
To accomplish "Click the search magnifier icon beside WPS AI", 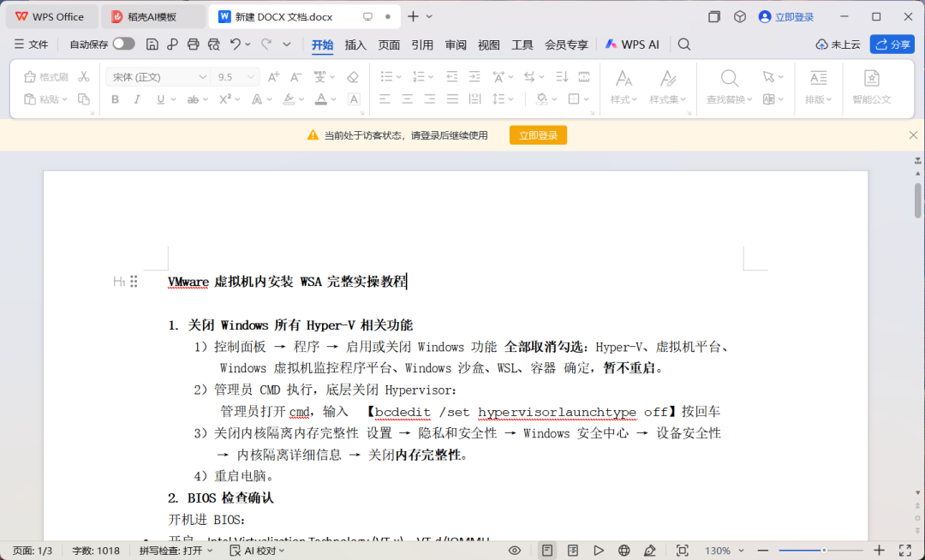I will pos(684,45).
